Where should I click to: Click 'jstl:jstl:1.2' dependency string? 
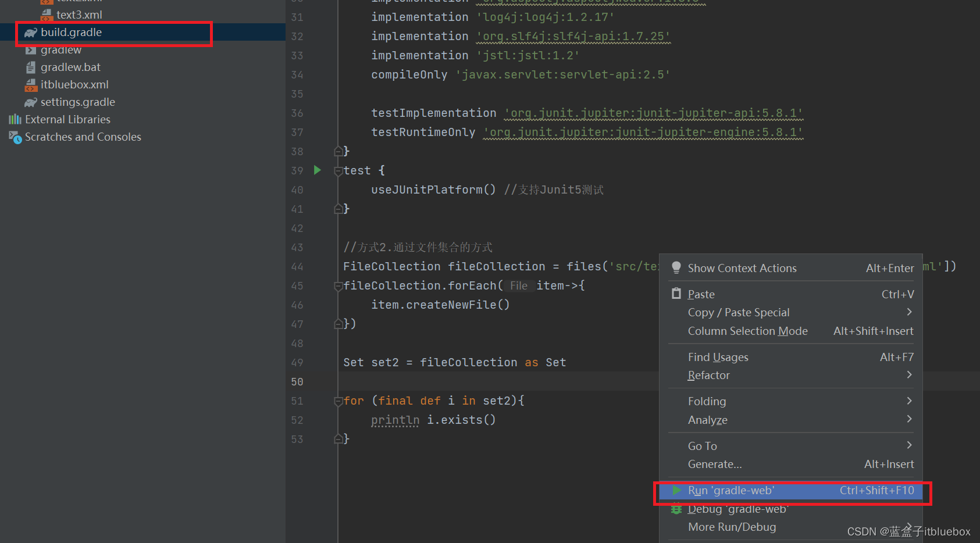(528, 55)
